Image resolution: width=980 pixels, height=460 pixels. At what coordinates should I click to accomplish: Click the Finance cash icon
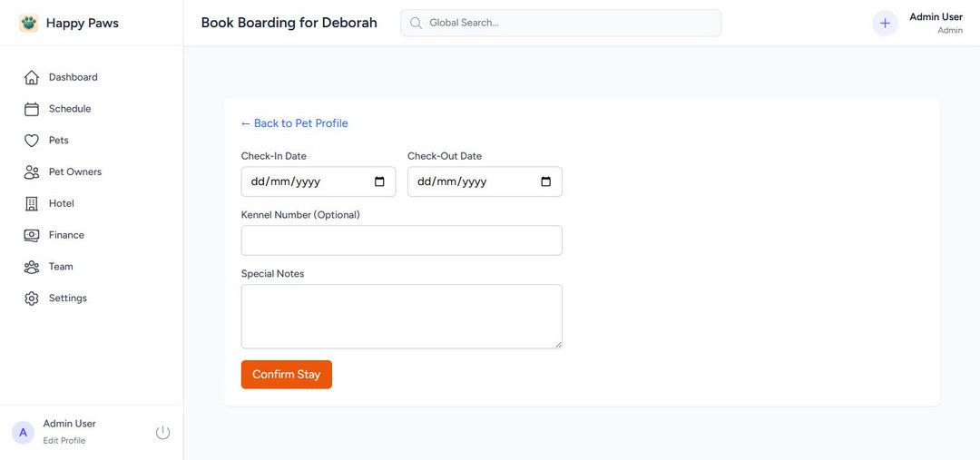(x=32, y=235)
